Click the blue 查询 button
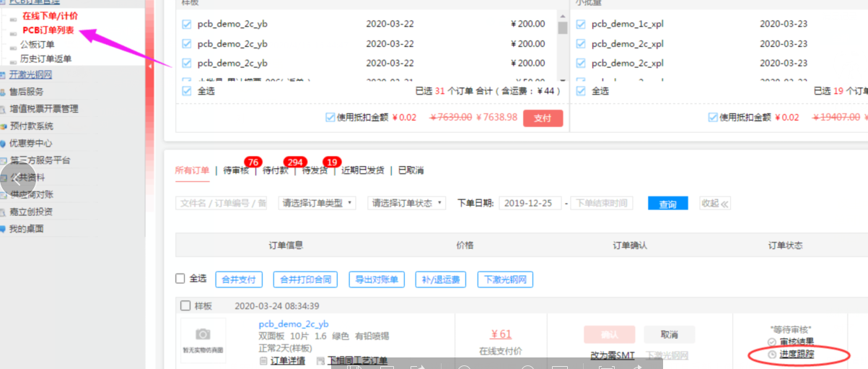The image size is (868, 369). click(x=667, y=204)
